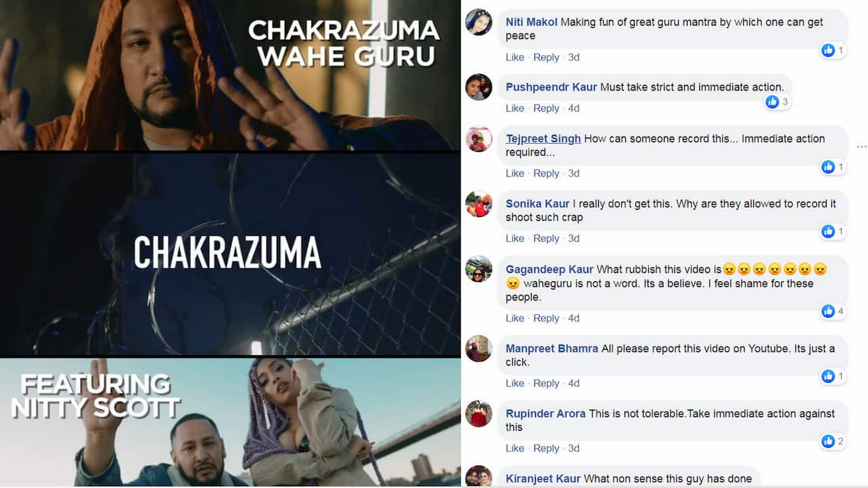
Task: Click Sonika Kaur's profile avatar
Action: (x=479, y=204)
